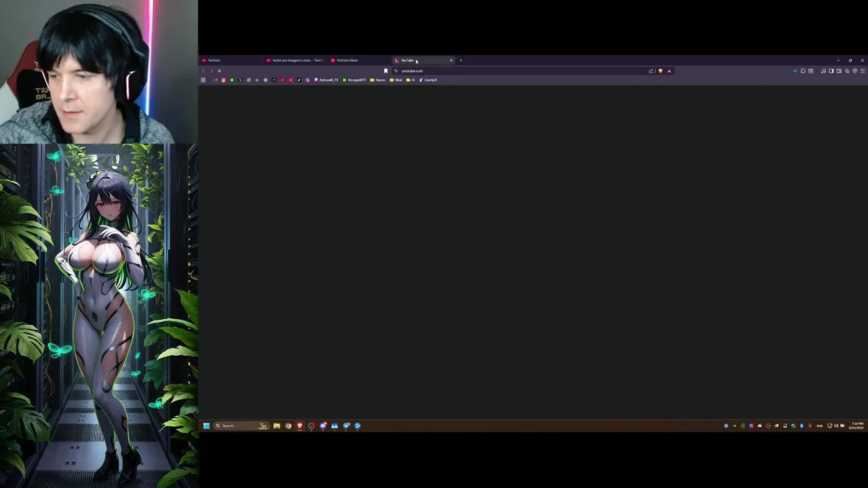Open the Brave Wallet toolbar icon
Screen dimensions: 868x488
tap(839, 70)
